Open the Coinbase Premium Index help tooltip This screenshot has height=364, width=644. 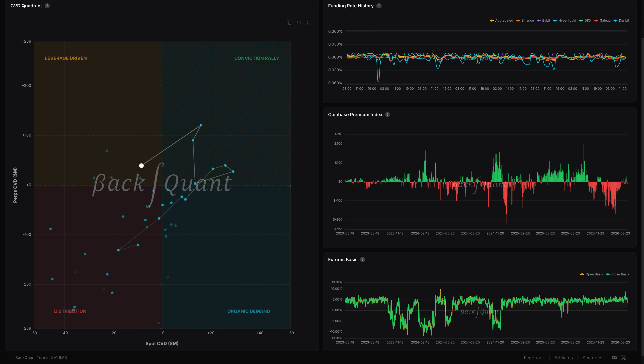point(388,114)
